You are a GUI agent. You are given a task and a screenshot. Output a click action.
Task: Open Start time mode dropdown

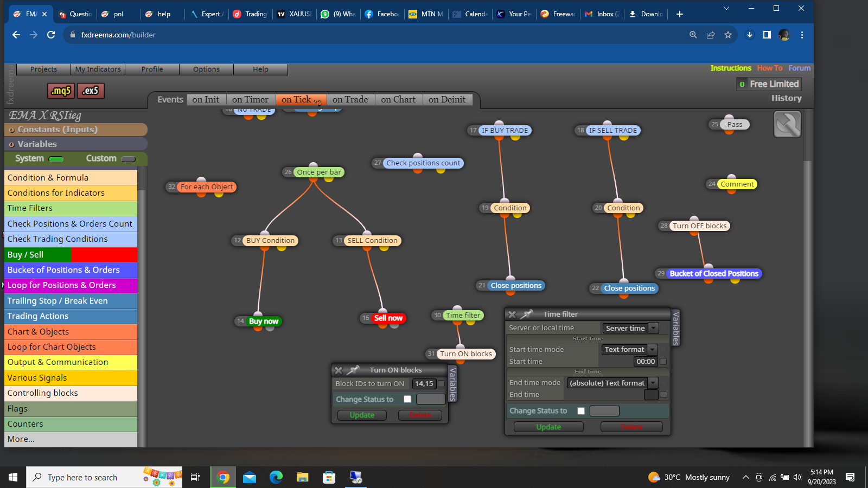pyautogui.click(x=629, y=350)
